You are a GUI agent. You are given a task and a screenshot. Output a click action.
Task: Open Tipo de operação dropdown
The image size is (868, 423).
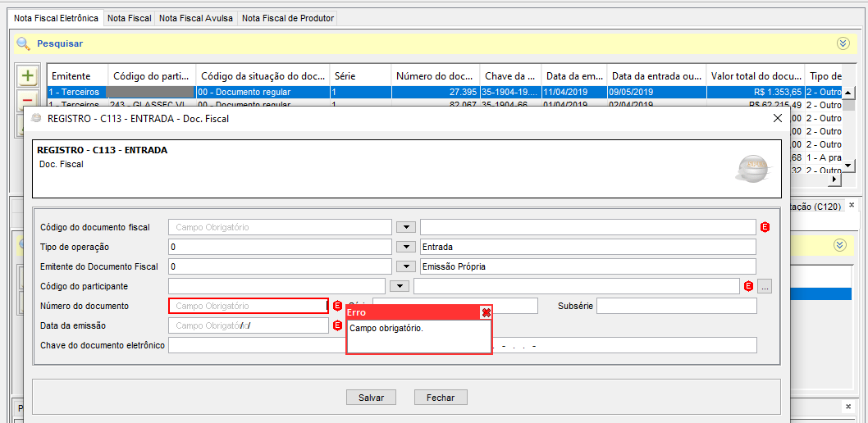point(405,247)
